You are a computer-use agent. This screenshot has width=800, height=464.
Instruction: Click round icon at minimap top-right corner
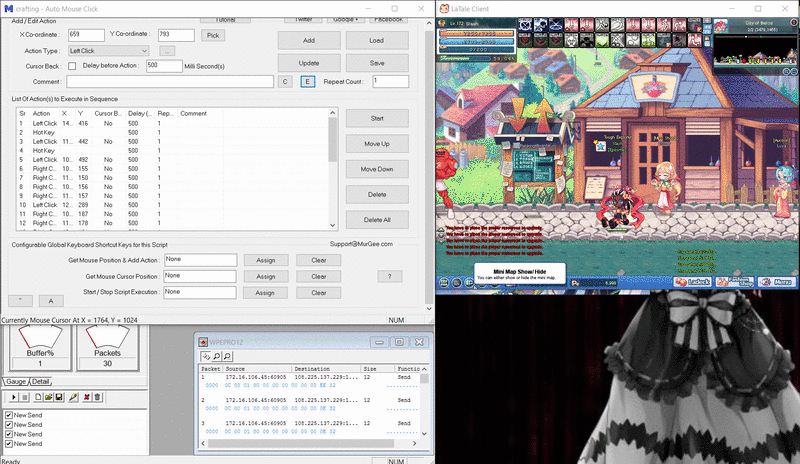tap(794, 22)
